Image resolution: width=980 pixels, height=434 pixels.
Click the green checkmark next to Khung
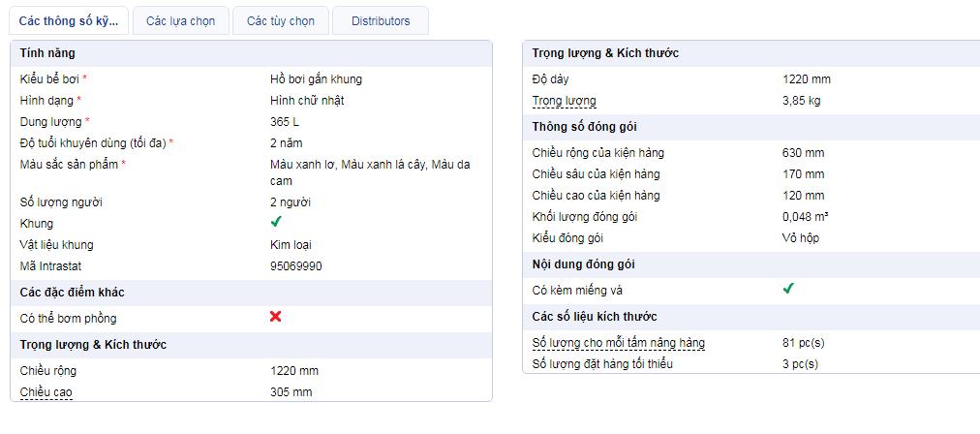click(276, 222)
